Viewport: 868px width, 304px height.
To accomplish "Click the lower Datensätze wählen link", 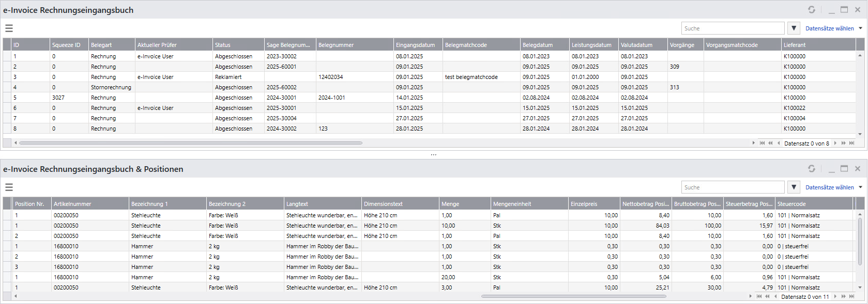I will (829, 187).
